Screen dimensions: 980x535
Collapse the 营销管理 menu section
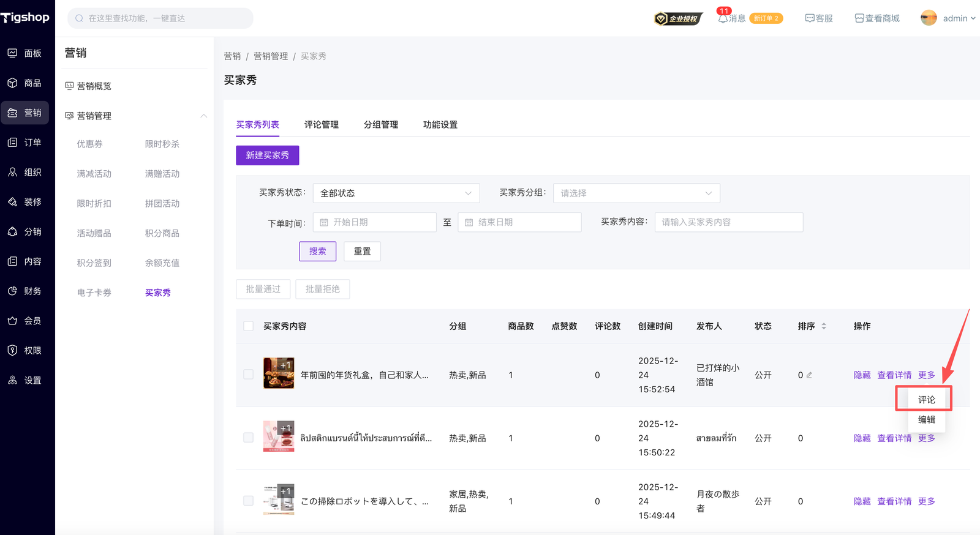click(203, 116)
